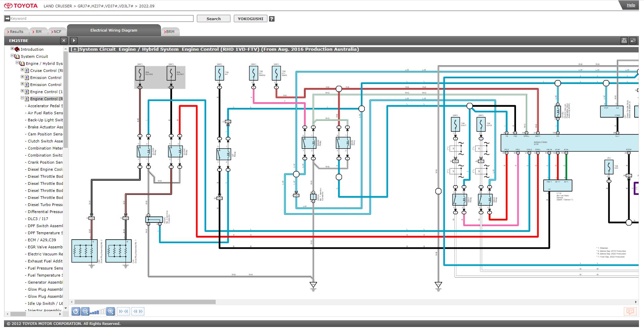644x330 pixels.
Task: Expand the first Emission Control node
Action: 23,77
